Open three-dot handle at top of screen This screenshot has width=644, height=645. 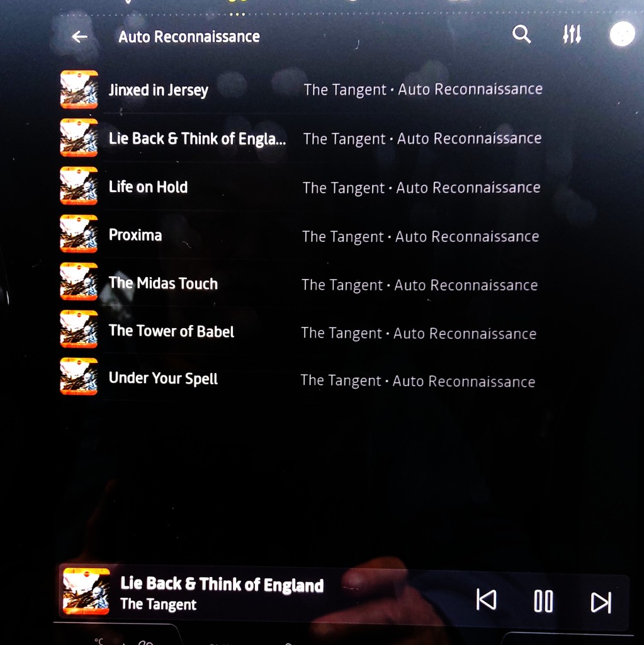(237, 14)
